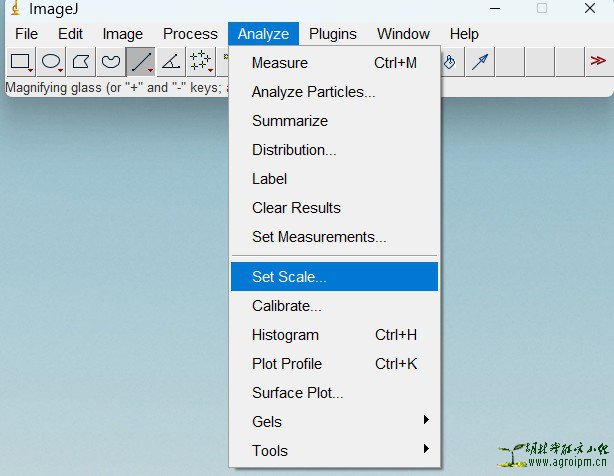614x476 pixels.
Task: Open the Plugins menu
Action: (333, 34)
